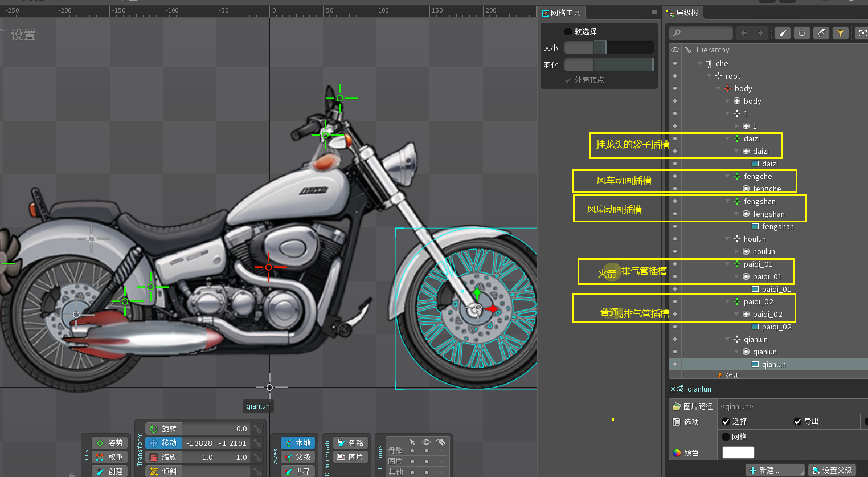This screenshot has height=477, width=868.
Task: Switch to the 网格工具 tab
Action: pyautogui.click(x=560, y=13)
